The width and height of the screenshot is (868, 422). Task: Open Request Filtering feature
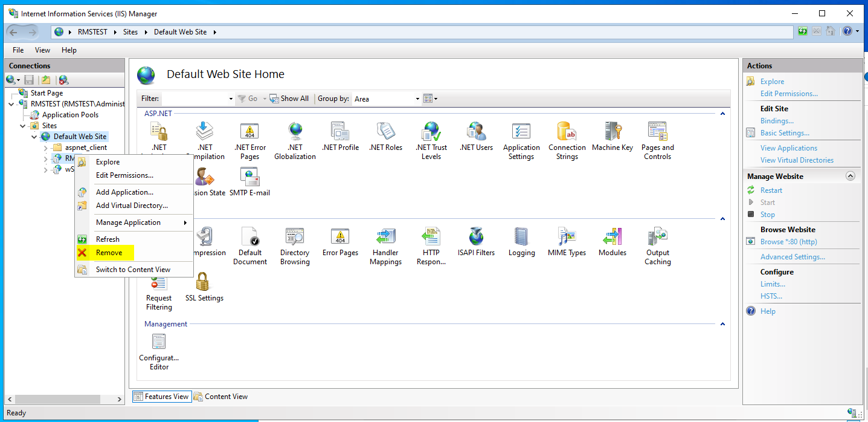coord(159,291)
